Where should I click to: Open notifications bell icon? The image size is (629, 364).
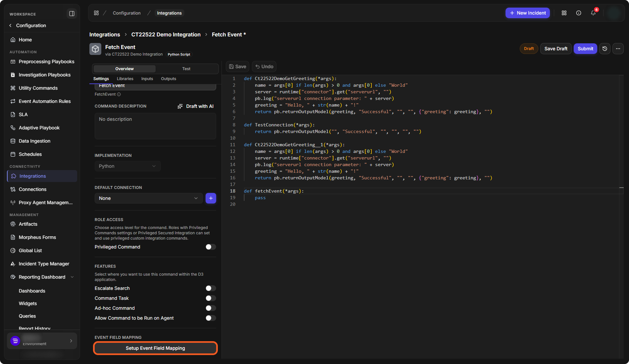593,13
